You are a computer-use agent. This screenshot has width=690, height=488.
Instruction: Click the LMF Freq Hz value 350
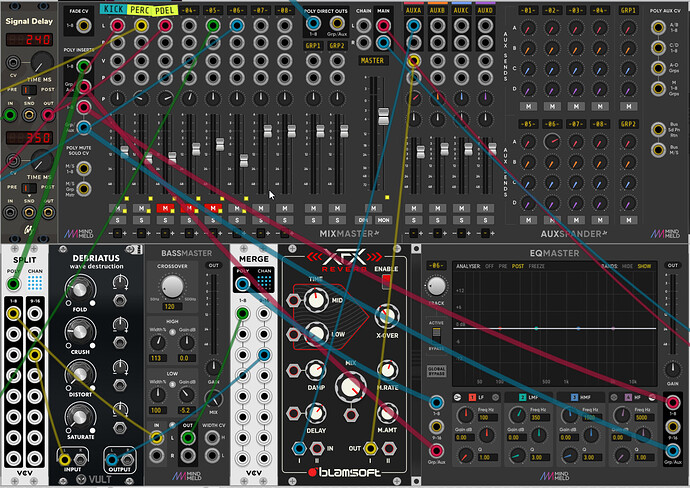point(536,418)
